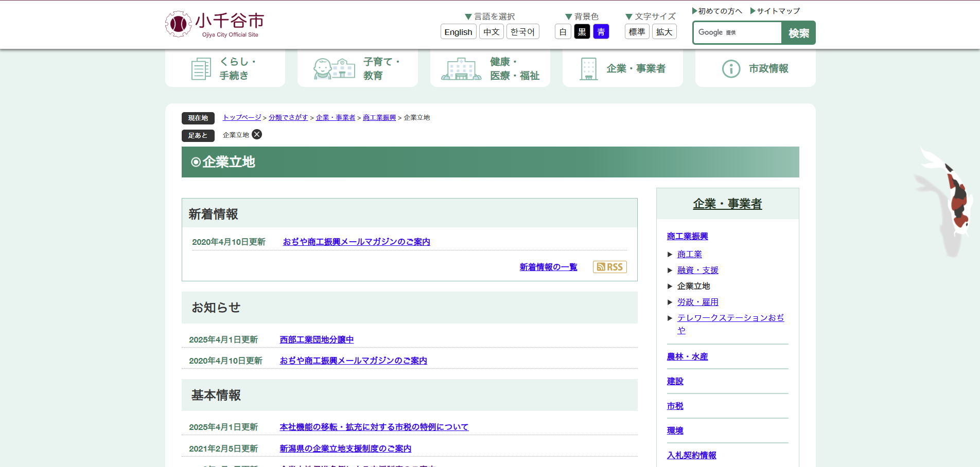Click the トップページ breadcrumb link
Image resolution: width=980 pixels, height=467 pixels.
point(242,117)
